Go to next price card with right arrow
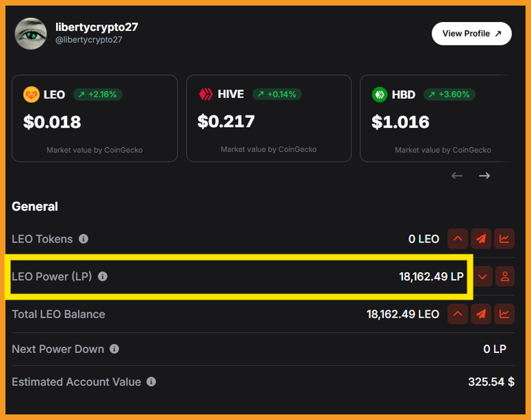 (484, 175)
